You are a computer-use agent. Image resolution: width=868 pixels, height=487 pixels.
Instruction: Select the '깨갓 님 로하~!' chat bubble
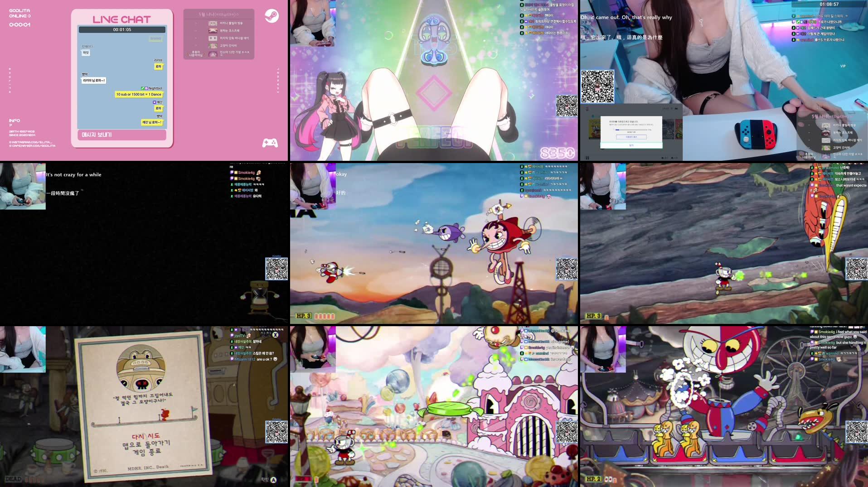(x=151, y=122)
